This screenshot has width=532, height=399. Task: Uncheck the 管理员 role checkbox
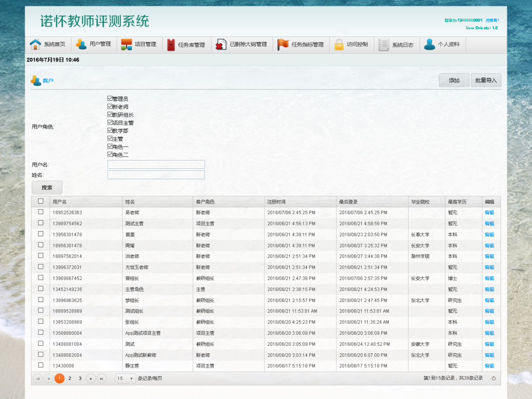point(109,98)
